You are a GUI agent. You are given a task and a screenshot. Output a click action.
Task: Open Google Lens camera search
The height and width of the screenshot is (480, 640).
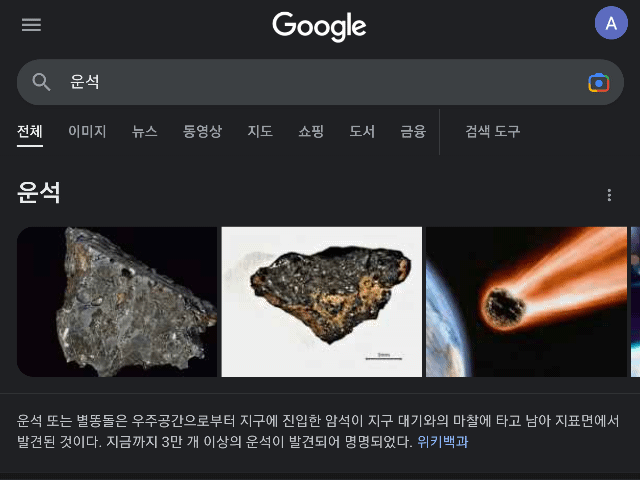(598, 83)
